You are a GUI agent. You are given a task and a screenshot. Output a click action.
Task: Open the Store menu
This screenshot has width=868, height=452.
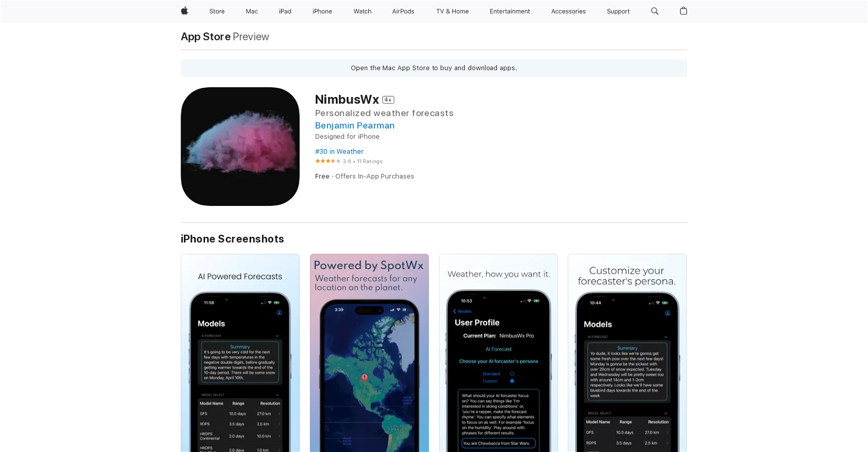[217, 11]
